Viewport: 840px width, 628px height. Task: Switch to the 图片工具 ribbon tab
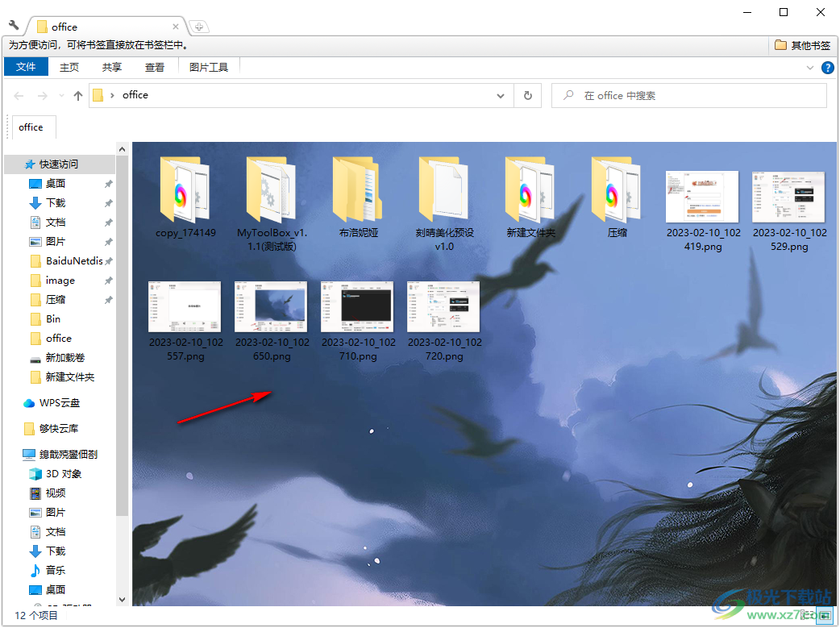tap(209, 67)
